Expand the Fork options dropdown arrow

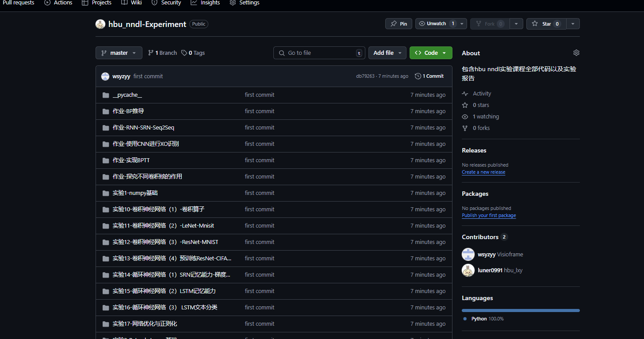coord(516,24)
